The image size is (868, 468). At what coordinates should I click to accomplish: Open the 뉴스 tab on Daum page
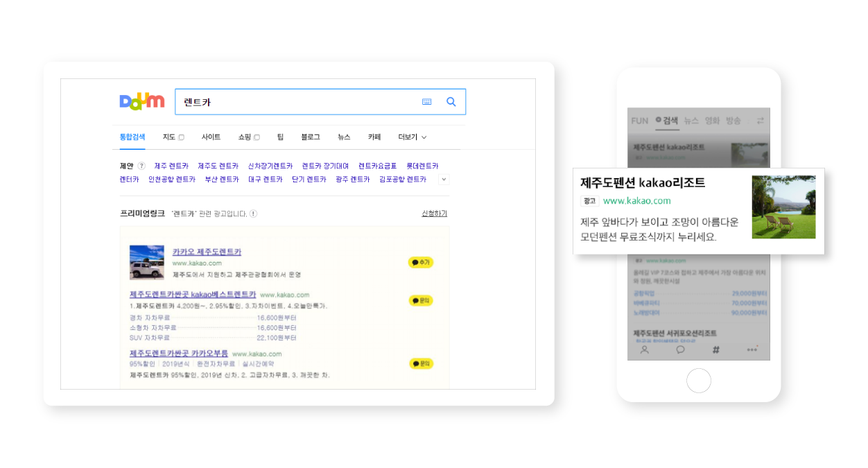(344, 137)
